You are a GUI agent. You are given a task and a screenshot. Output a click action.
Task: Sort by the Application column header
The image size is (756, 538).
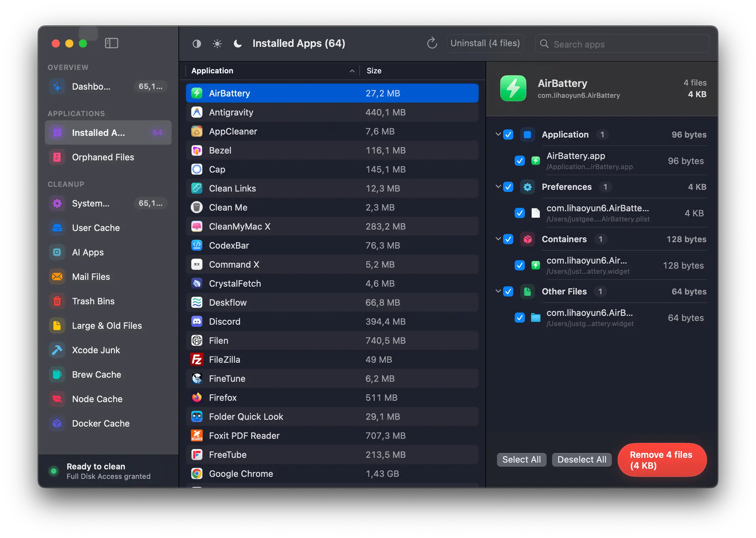click(x=273, y=71)
